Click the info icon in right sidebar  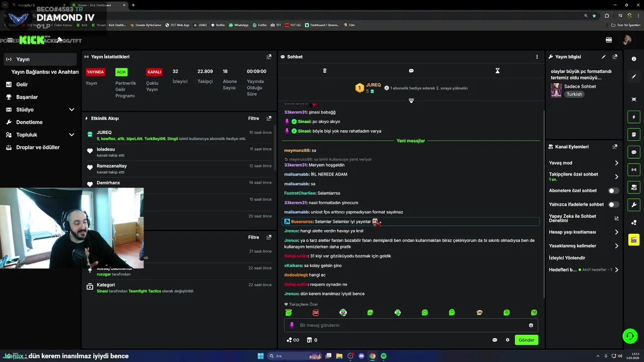coord(634,59)
